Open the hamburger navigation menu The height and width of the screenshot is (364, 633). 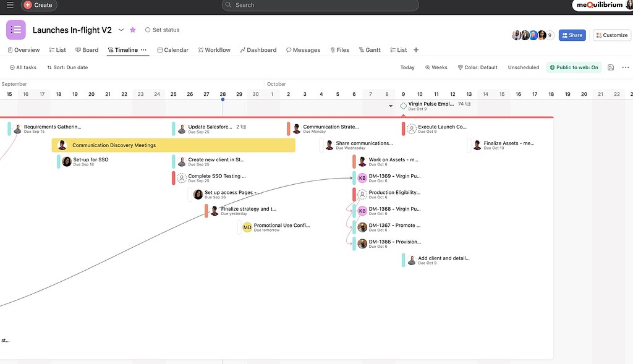(9, 5)
